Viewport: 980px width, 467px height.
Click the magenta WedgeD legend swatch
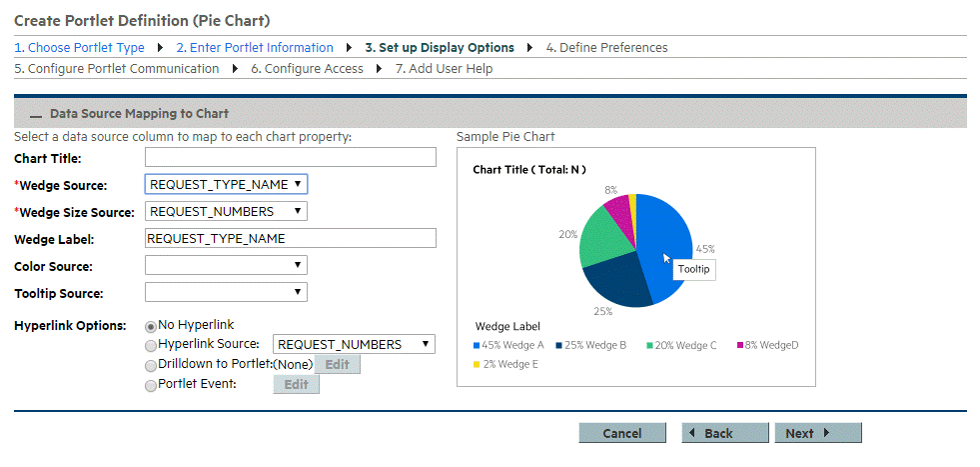click(x=740, y=346)
